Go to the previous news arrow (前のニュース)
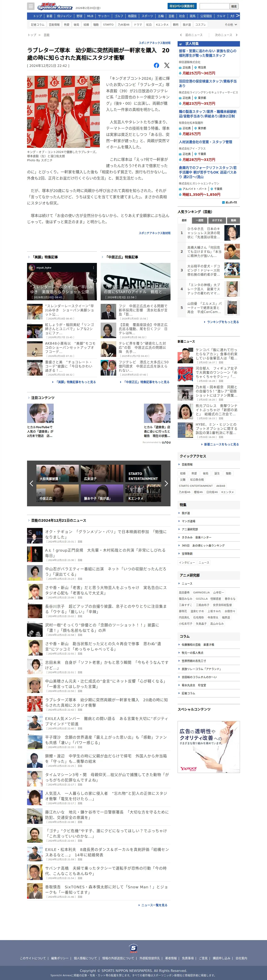Screen dimensions: 267x980 [x=181, y=35]
